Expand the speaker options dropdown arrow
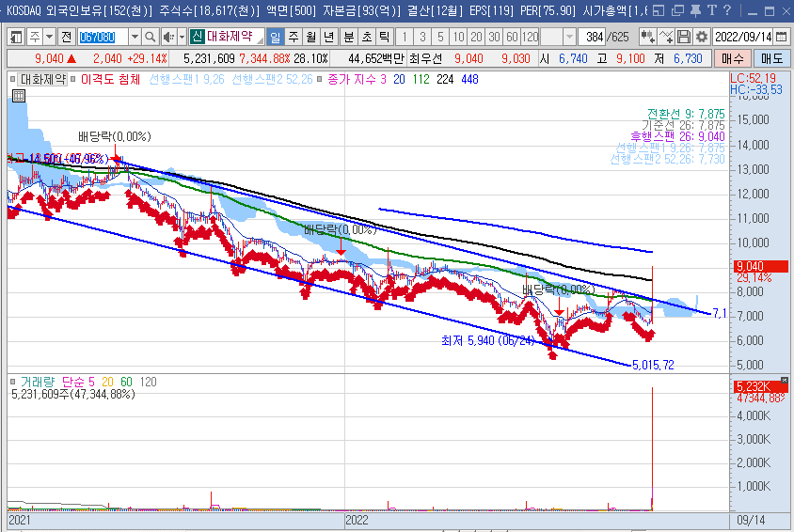This screenshot has width=794, height=532. pos(182,37)
